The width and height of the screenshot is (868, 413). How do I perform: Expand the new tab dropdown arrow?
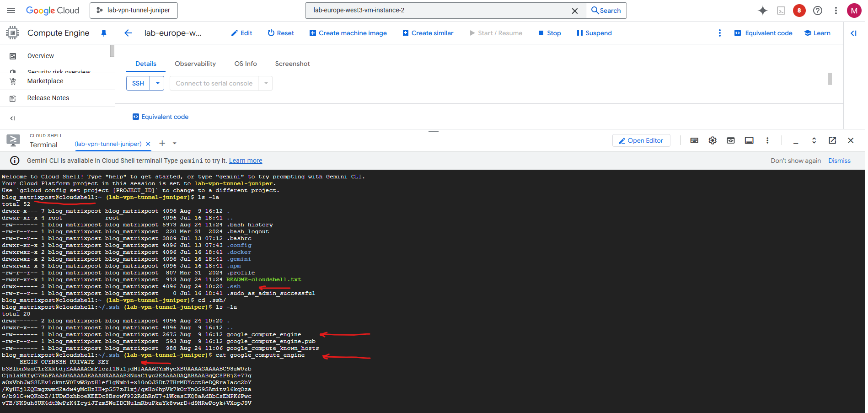[175, 143]
